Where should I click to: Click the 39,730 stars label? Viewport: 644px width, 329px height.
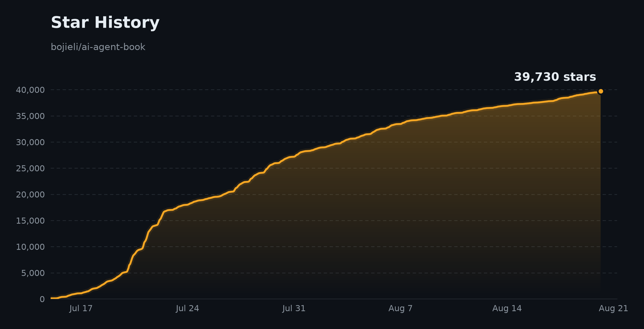(555, 77)
